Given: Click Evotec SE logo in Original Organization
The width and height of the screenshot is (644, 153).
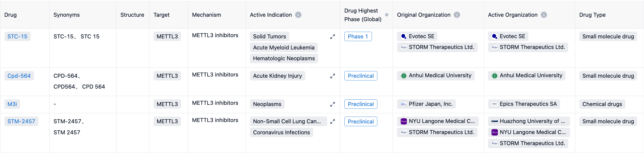Looking at the screenshot, I should click(403, 36).
